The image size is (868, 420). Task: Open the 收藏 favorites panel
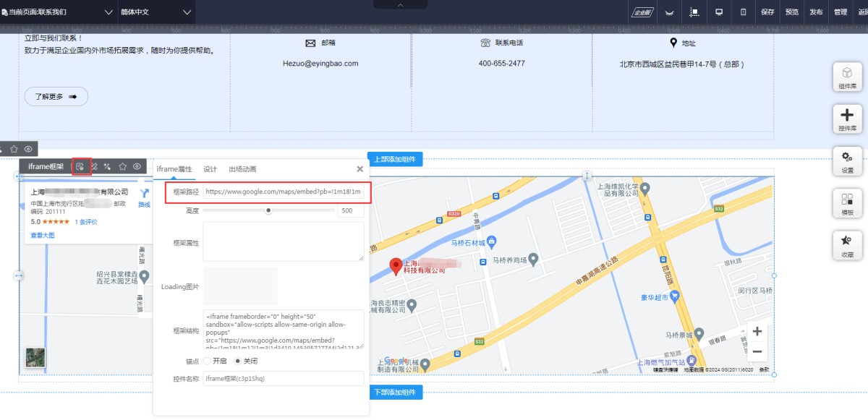point(847,246)
